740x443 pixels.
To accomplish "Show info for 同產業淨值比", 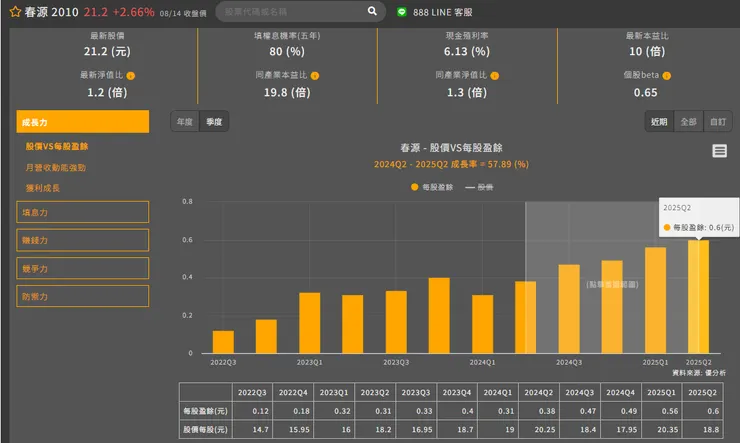I will pos(495,75).
